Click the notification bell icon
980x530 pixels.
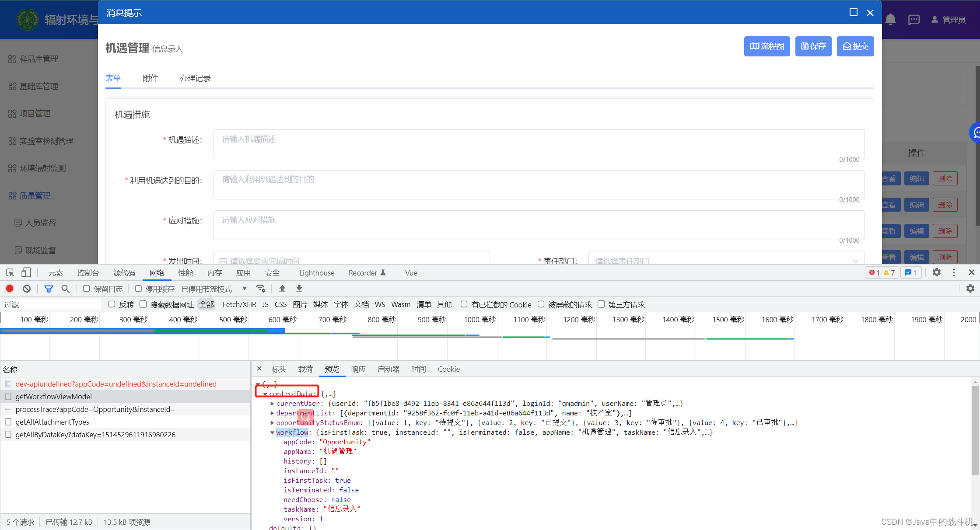tap(890, 20)
